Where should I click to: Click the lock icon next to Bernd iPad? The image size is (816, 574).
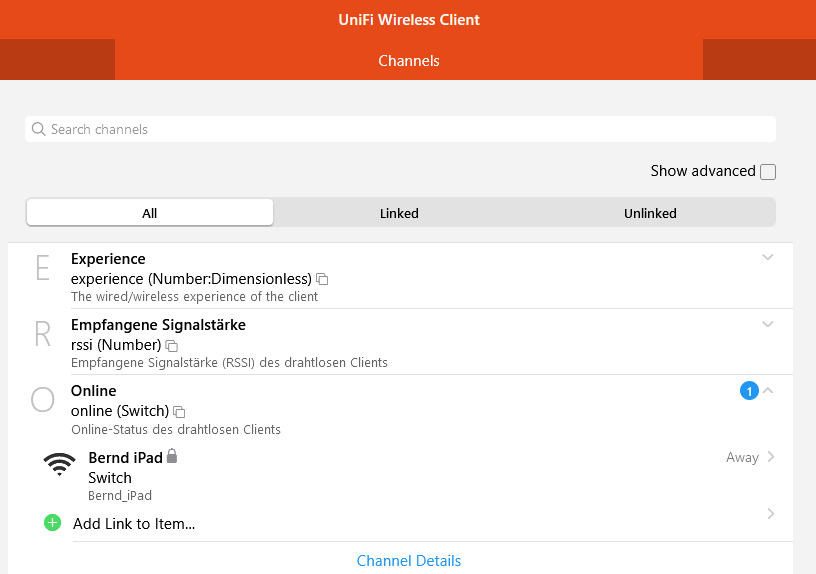coord(172,456)
